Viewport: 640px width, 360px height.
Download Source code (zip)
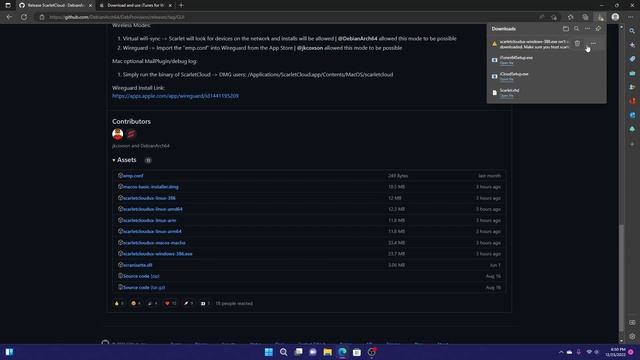[141, 276]
